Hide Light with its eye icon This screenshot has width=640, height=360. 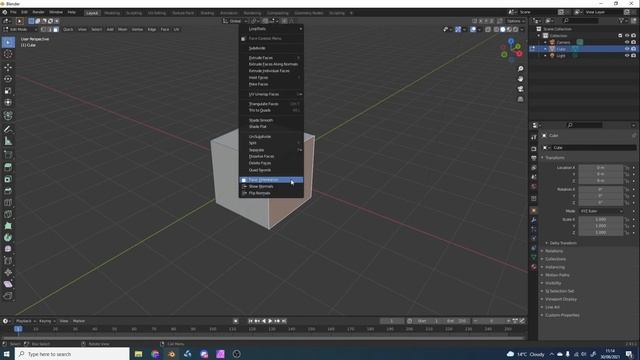(x=627, y=56)
